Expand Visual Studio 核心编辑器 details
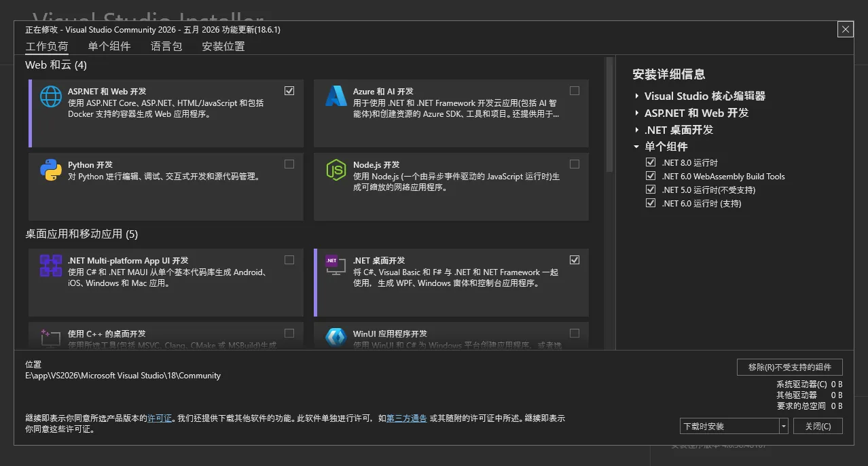This screenshot has height=466, width=868. 637,96
